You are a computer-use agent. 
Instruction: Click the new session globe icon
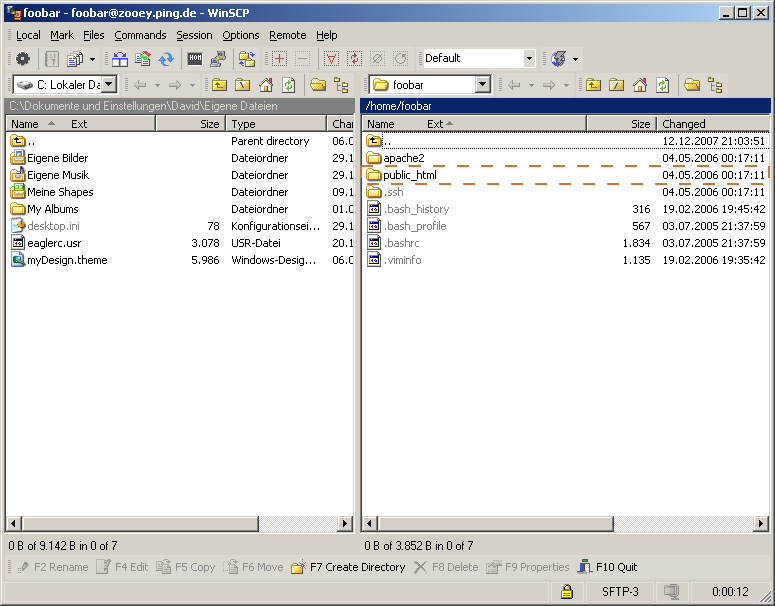pos(558,59)
